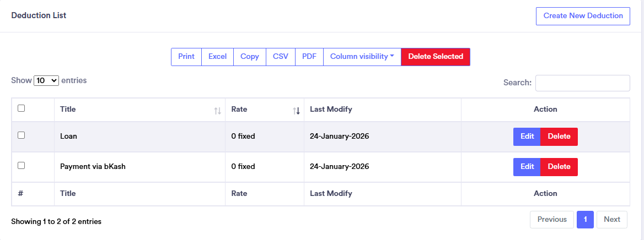Copy the table data
The height and width of the screenshot is (240, 644).
(x=250, y=57)
